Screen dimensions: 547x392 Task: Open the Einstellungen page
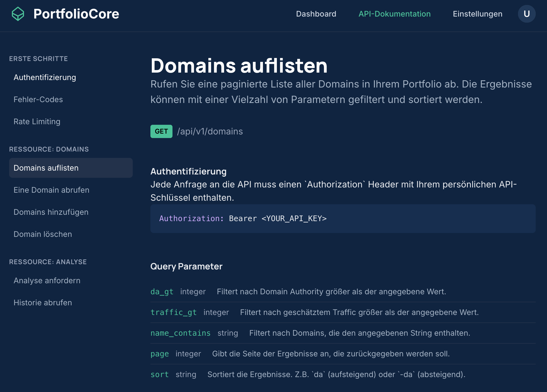(x=477, y=14)
